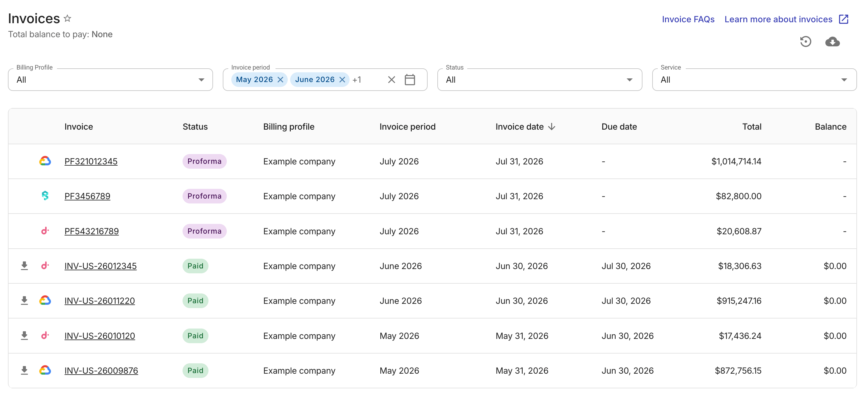Open invoice INV-US-26011220
This screenshot has height=399, width=868.
point(100,300)
